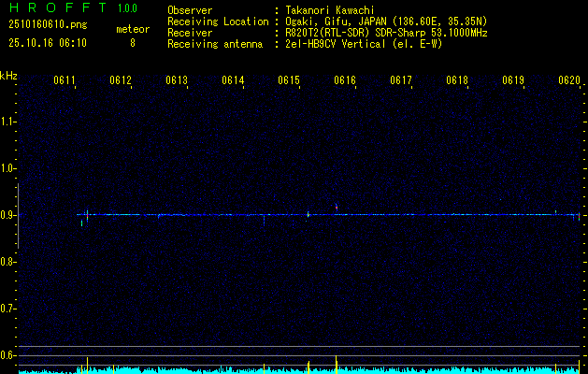Click the 0616 time marker
The width and height of the screenshot is (588, 374).
tap(345, 80)
